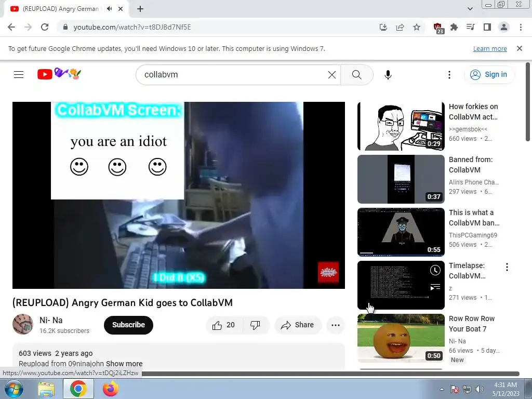Open the taskbar clock 4:31 AM
The image size is (532, 399).
coord(506,389)
